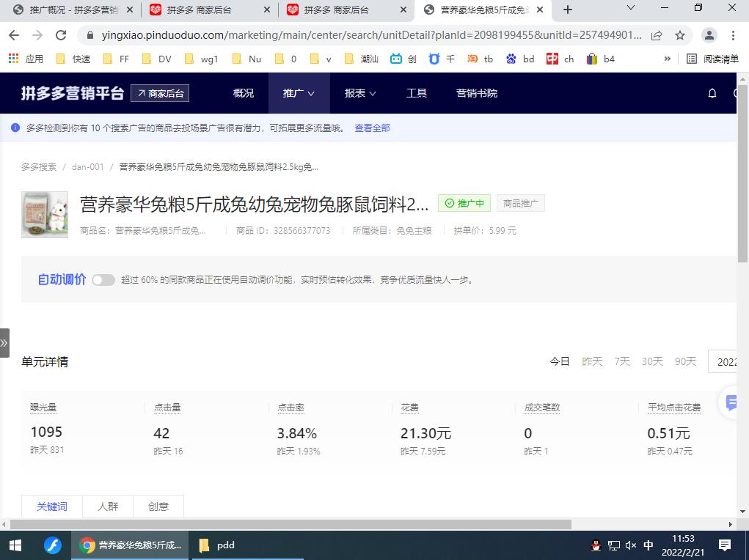Viewport: 749px width, 560px height.
Task: Open the blue swirl app in the taskbar
Action: (x=53, y=545)
